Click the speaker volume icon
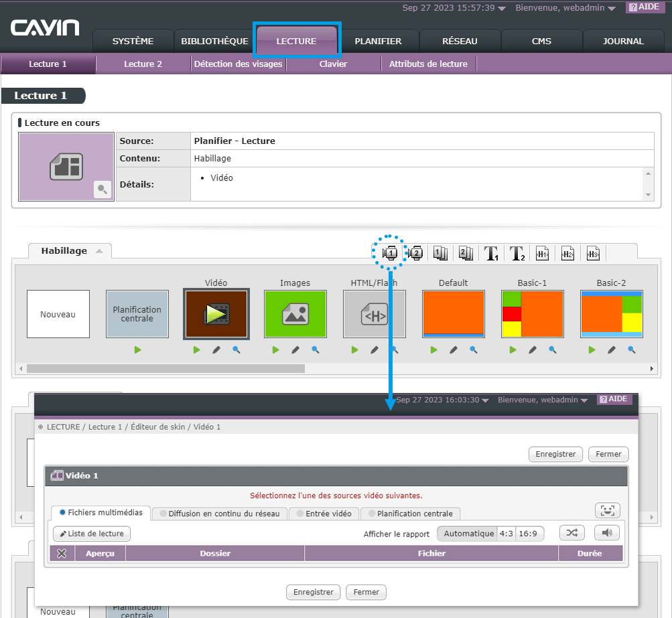This screenshot has width=672, height=618. coord(607,533)
